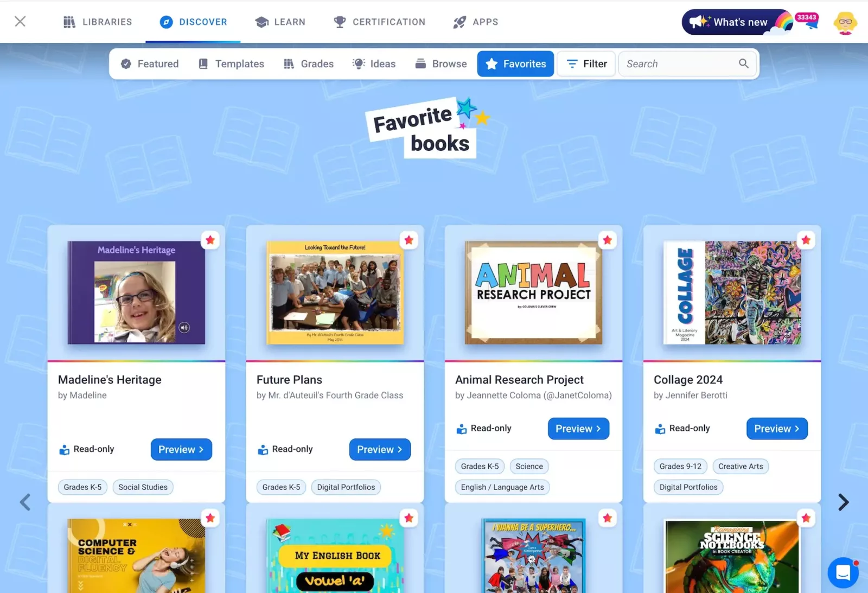The height and width of the screenshot is (593, 868).
Task: Open the Filter options
Action: (586, 63)
